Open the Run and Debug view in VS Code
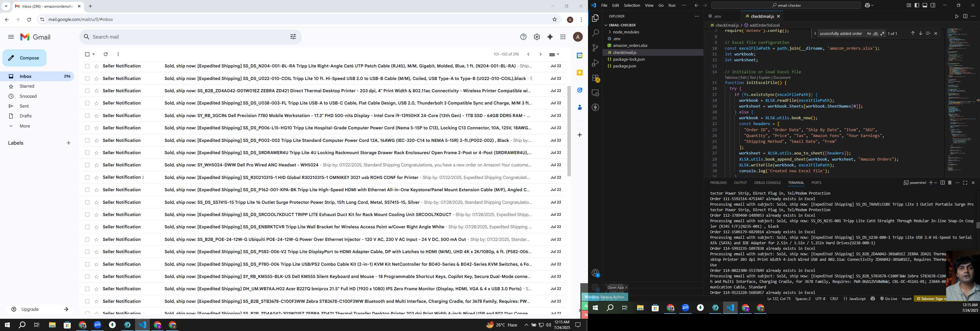The width and height of the screenshot is (980, 331). point(595,63)
